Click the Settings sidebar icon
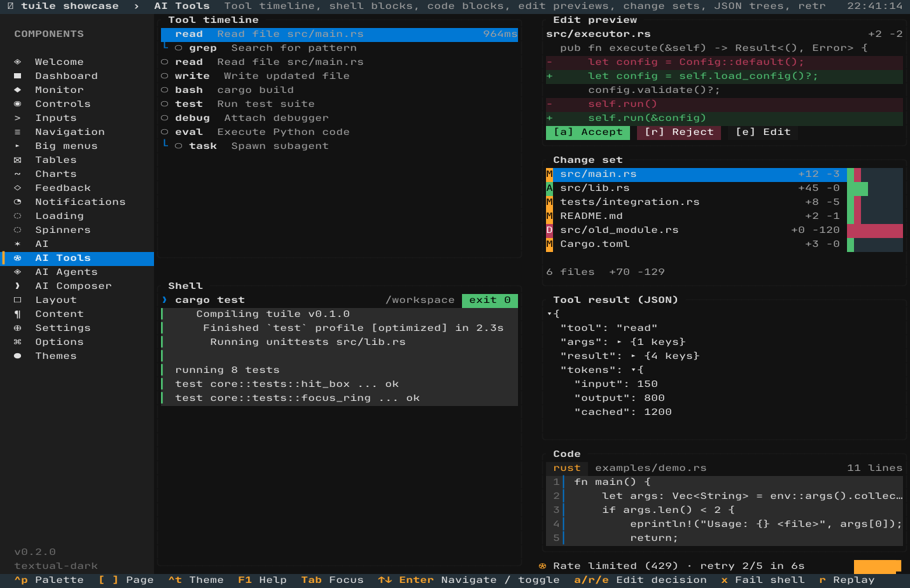The height and width of the screenshot is (588, 910). click(x=17, y=328)
